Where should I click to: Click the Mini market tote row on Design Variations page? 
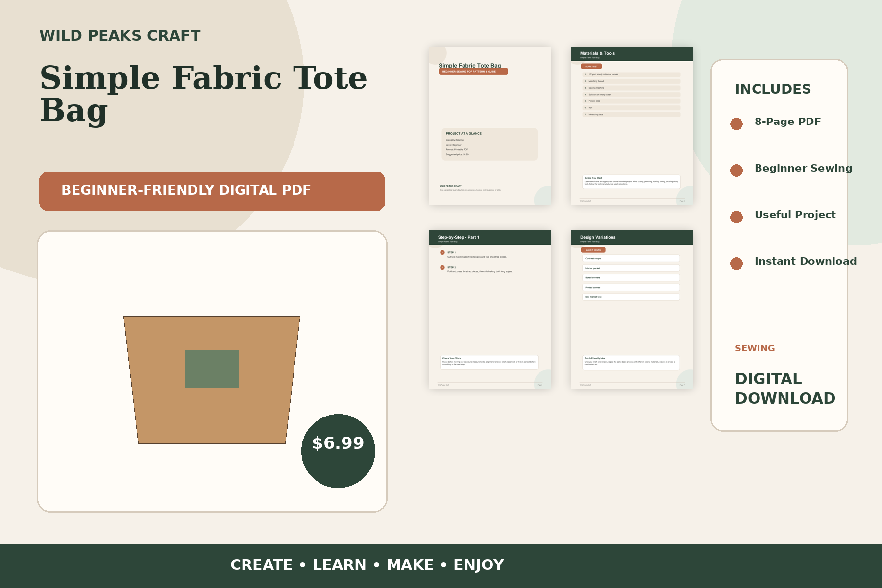pyautogui.click(x=631, y=297)
